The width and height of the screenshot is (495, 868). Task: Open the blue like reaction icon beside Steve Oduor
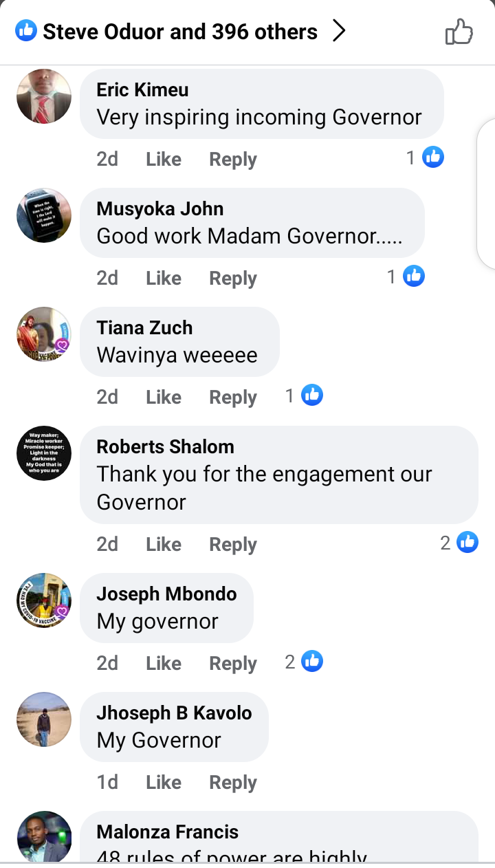coord(26,30)
